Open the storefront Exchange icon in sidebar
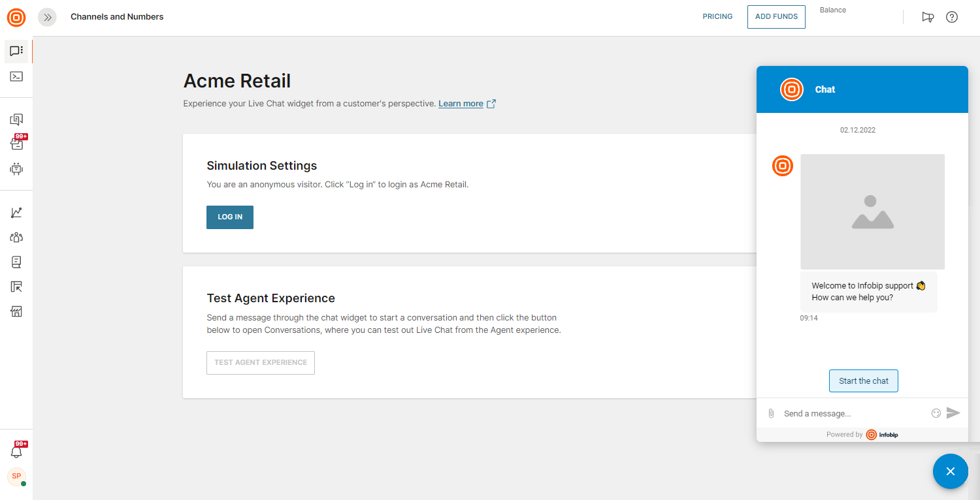The image size is (980, 500). pyautogui.click(x=16, y=311)
